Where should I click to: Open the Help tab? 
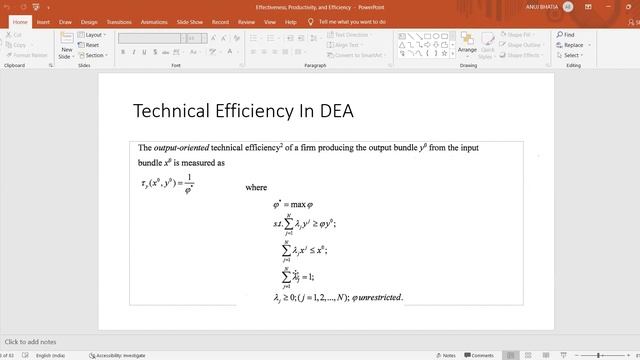291,22
